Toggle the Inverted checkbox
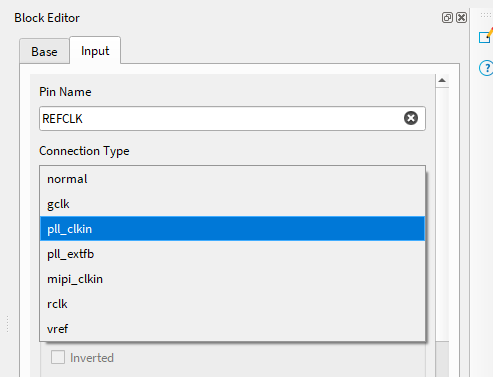The height and width of the screenshot is (377, 493). (x=58, y=357)
